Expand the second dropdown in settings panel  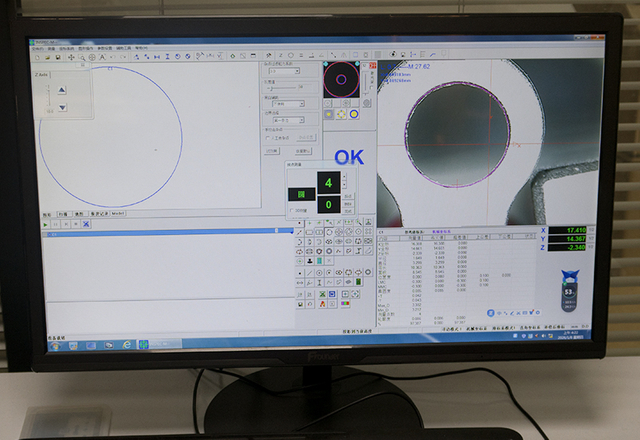point(289,103)
